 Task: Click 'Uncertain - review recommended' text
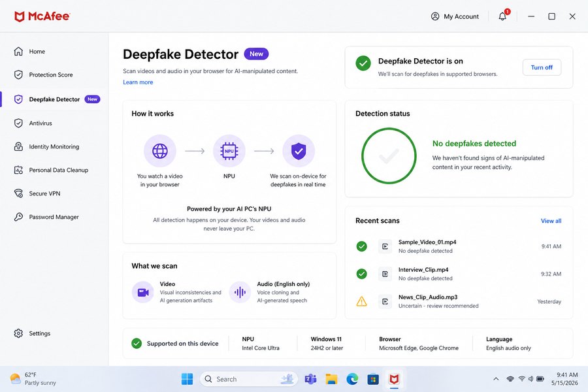click(438, 306)
